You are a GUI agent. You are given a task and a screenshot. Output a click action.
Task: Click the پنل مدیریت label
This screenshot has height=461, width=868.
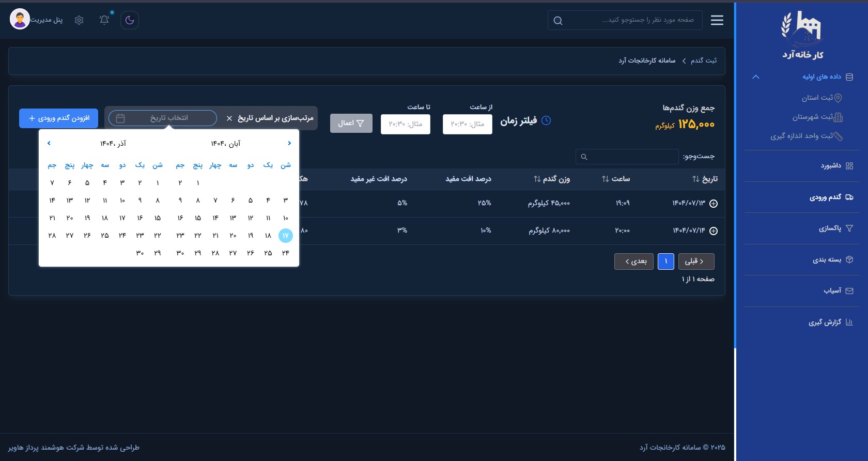[47, 20]
